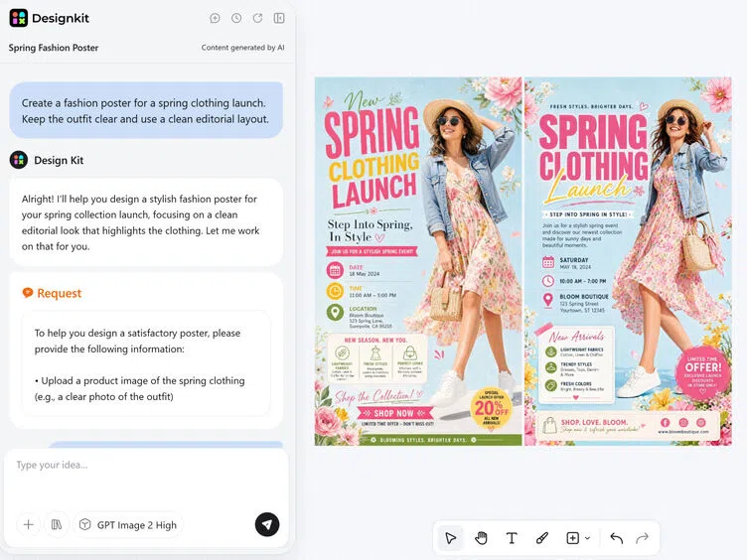This screenshot has width=747, height=560.
Task: Click the Designkit brand name text
Action: click(x=61, y=18)
